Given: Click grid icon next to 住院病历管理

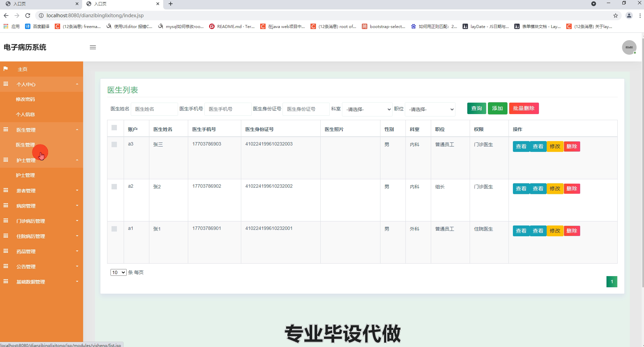Looking at the screenshot, I should [x=6, y=236].
